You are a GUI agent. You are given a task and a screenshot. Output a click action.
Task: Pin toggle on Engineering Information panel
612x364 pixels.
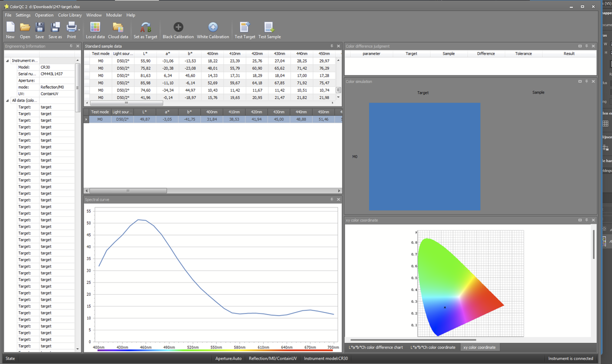tap(71, 46)
